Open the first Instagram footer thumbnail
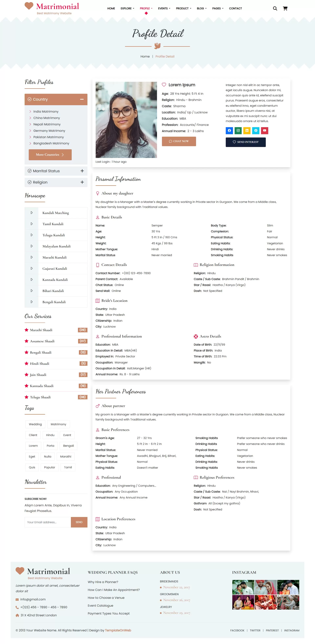This screenshot has width=315, height=644. [x=243, y=587]
